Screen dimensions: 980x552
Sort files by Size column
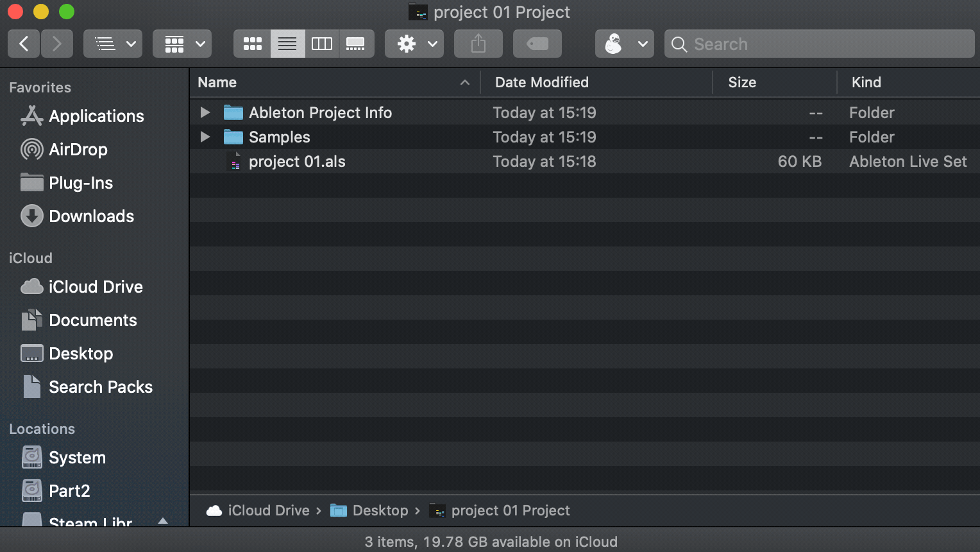(742, 82)
